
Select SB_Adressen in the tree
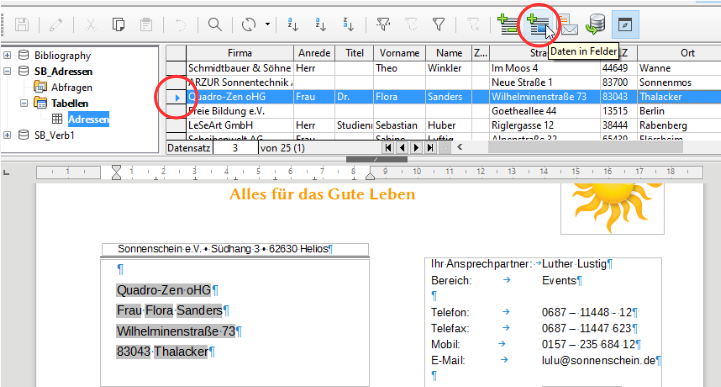click(x=63, y=71)
